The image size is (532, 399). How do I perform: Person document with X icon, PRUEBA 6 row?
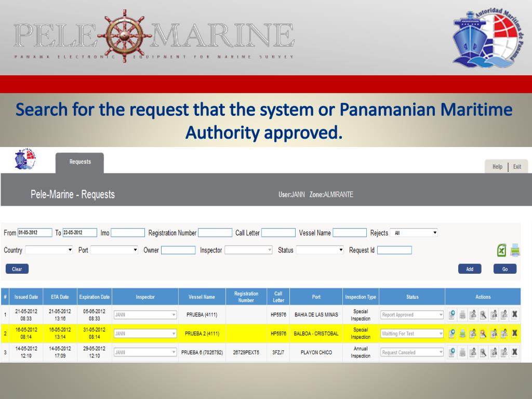tap(494, 352)
